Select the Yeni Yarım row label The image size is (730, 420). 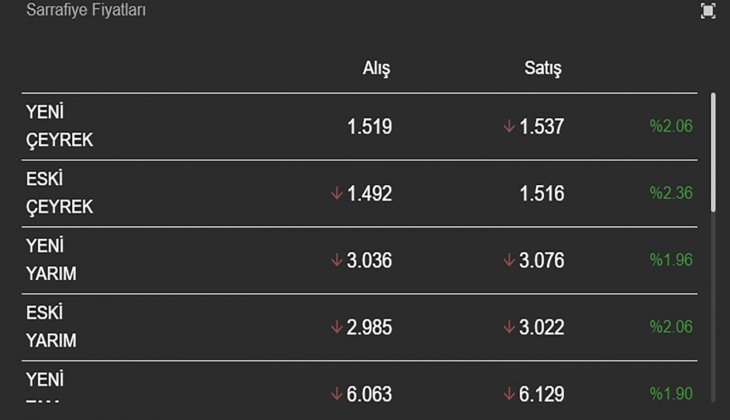pos(51,260)
